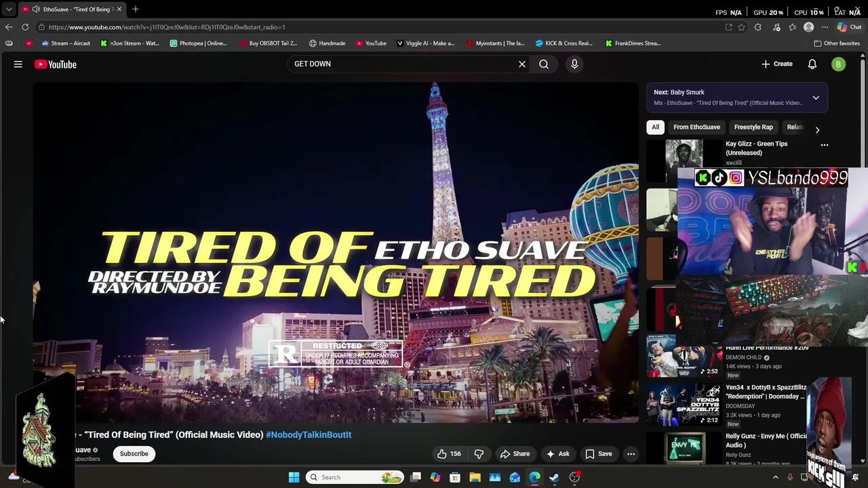This screenshot has width=868, height=488.
Task: Share the video
Action: tap(515, 454)
